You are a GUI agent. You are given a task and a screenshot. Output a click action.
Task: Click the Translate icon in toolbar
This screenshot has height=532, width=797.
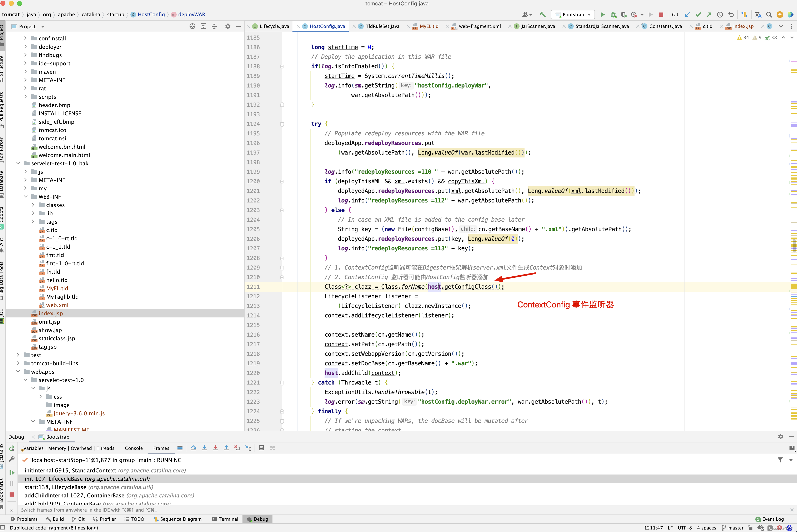click(758, 15)
